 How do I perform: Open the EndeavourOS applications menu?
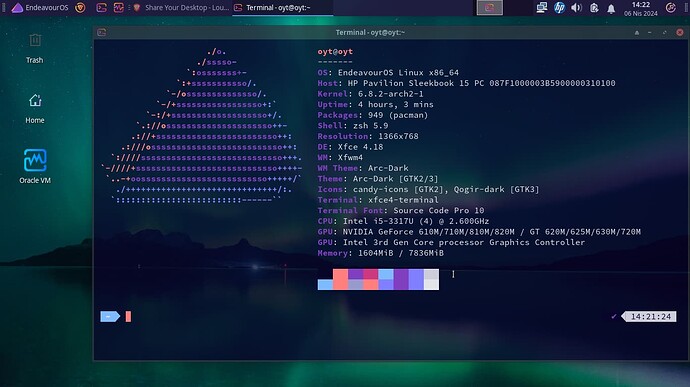pyautogui.click(x=40, y=7)
